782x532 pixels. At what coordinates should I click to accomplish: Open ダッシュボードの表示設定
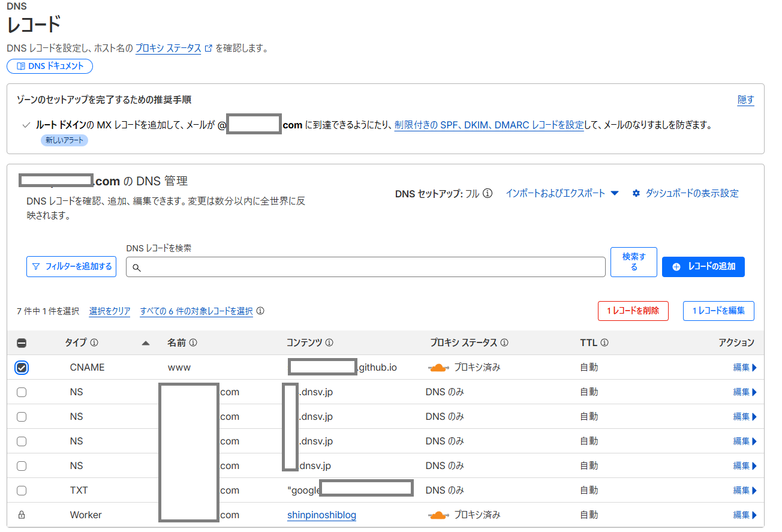click(692, 193)
